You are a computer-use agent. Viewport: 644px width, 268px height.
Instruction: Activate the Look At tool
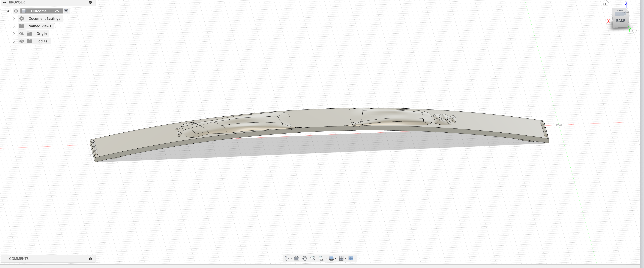(x=297, y=258)
